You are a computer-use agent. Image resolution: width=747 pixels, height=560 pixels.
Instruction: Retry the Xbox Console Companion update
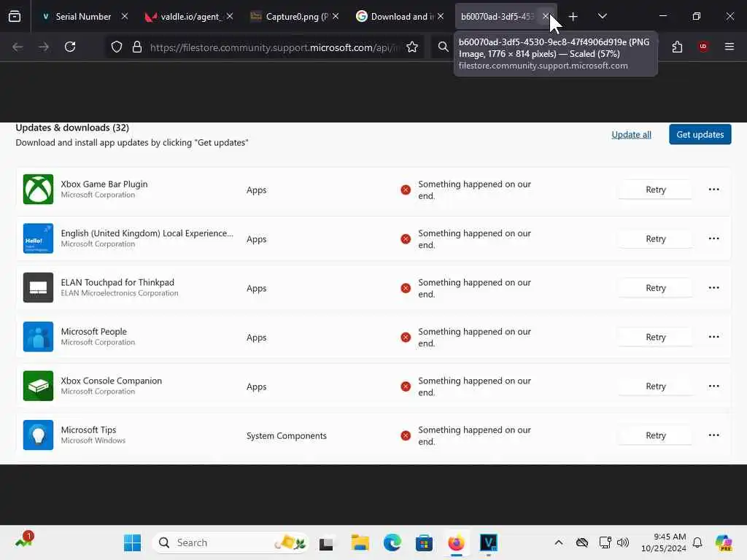coord(656,386)
